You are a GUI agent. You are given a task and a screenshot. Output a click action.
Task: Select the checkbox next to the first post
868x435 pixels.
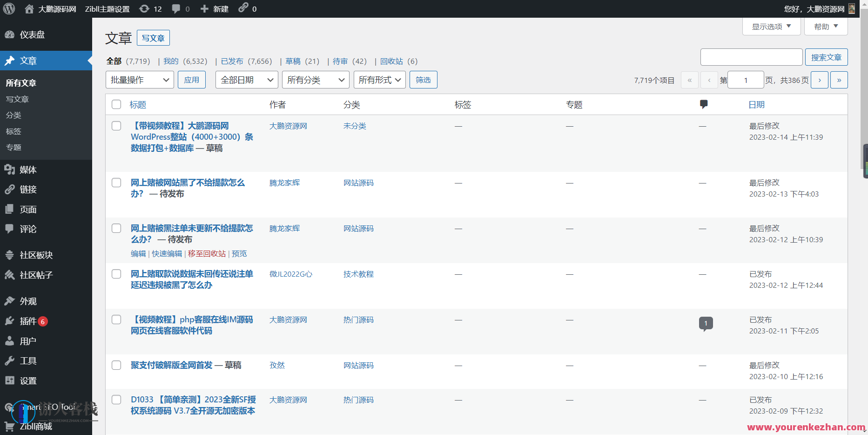(x=116, y=125)
